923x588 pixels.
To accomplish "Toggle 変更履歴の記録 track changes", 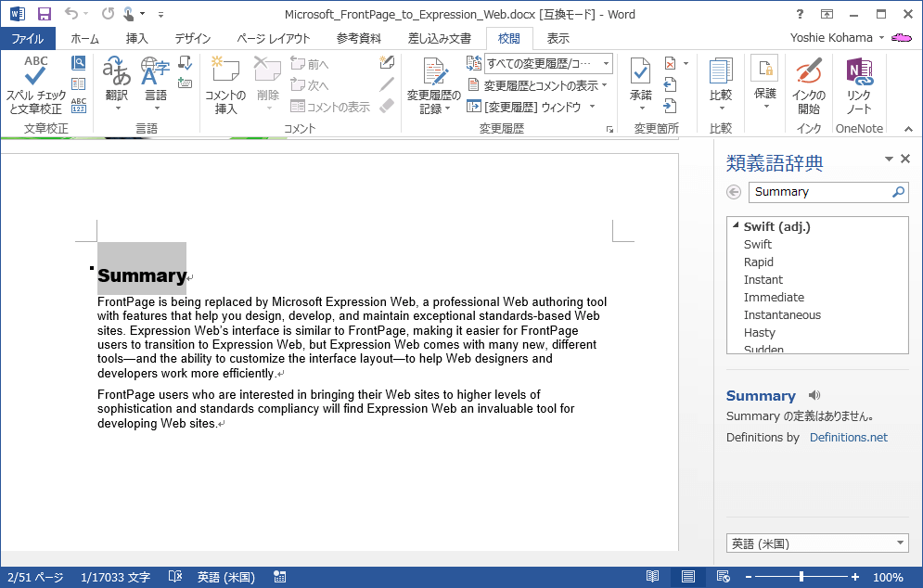I will [x=434, y=86].
